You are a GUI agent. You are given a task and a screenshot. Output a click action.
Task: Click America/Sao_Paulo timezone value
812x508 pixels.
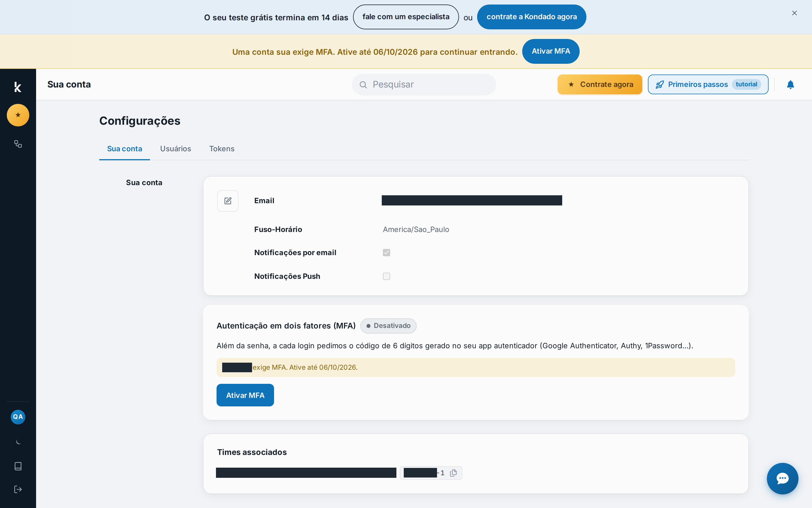[x=416, y=229]
